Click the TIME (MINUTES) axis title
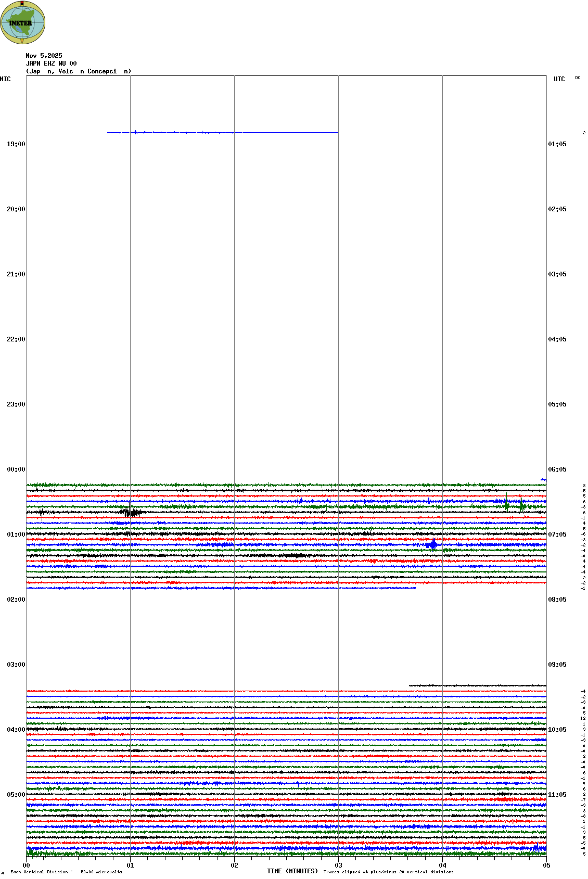 point(292,871)
